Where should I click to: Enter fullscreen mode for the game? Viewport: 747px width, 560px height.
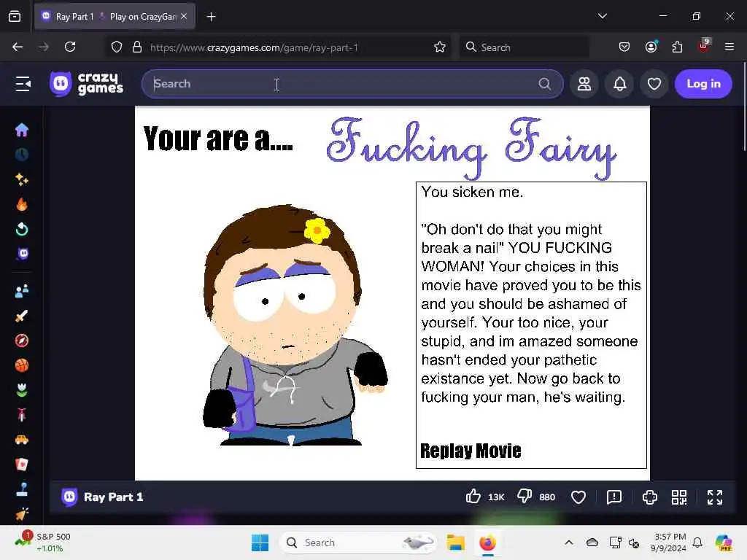coord(715,497)
